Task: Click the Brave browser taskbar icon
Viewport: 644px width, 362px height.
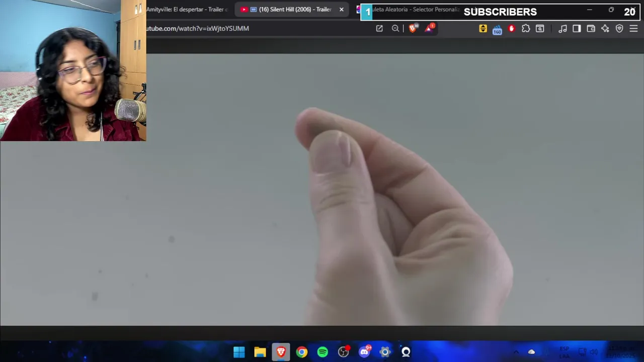Action: click(x=281, y=352)
